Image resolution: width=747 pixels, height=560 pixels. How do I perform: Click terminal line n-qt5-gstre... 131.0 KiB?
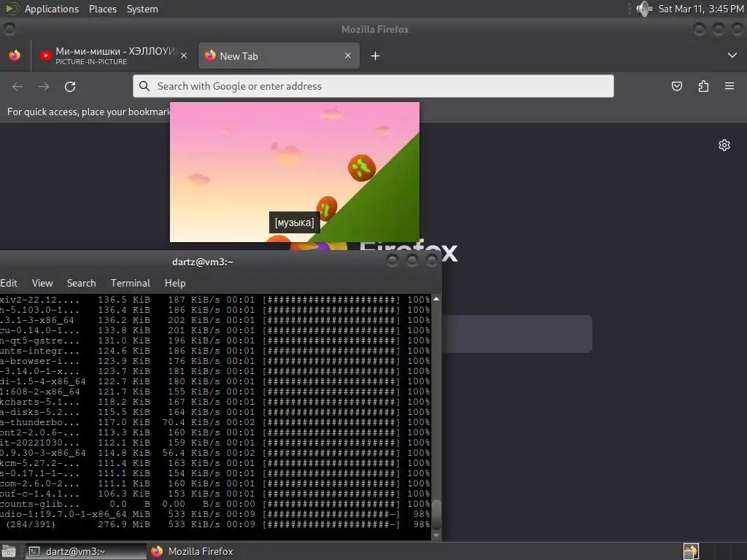click(215, 341)
